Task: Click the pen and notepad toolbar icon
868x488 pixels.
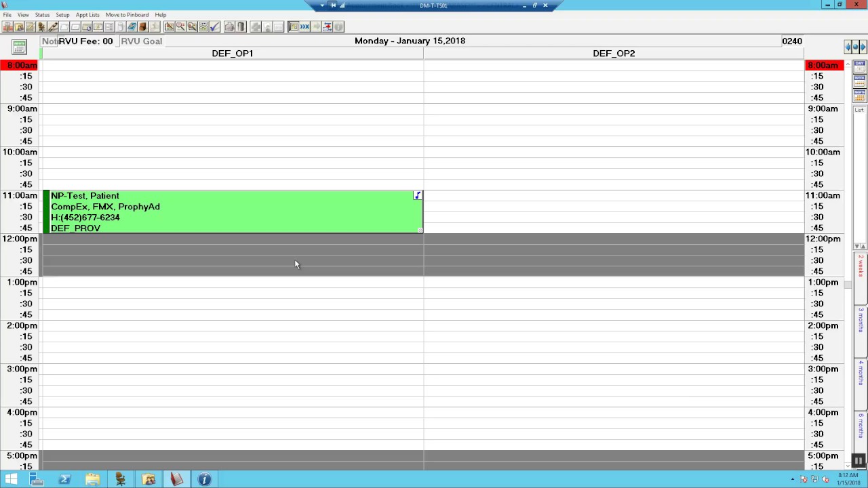Action: pyautogui.click(x=53, y=26)
